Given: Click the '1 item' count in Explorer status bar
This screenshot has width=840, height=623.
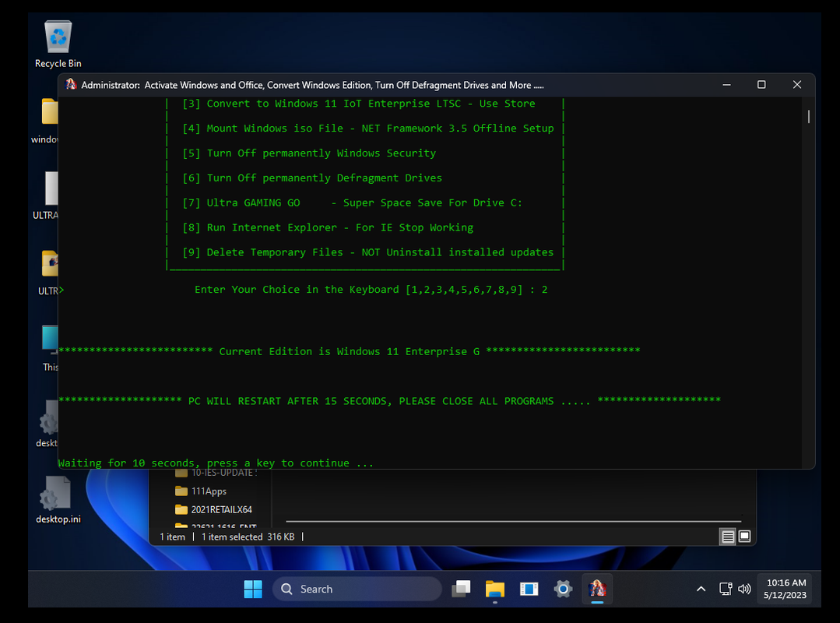Looking at the screenshot, I should point(173,537).
